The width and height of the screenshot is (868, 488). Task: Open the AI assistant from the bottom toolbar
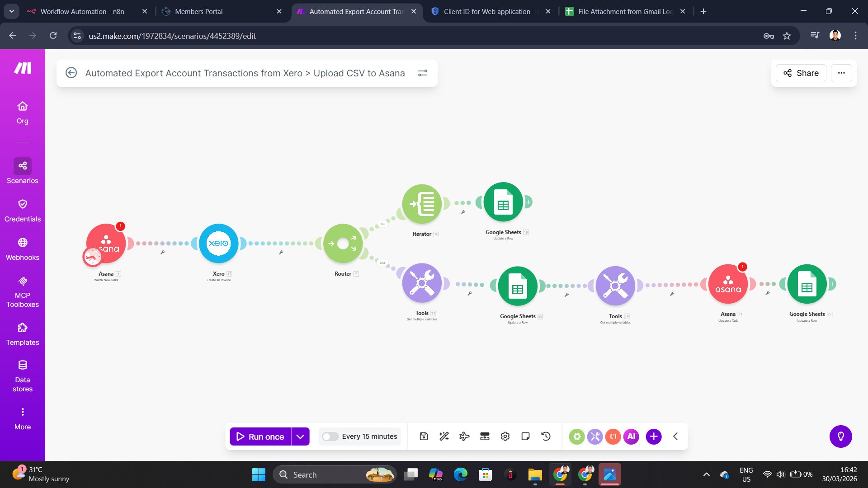pyautogui.click(x=631, y=436)
